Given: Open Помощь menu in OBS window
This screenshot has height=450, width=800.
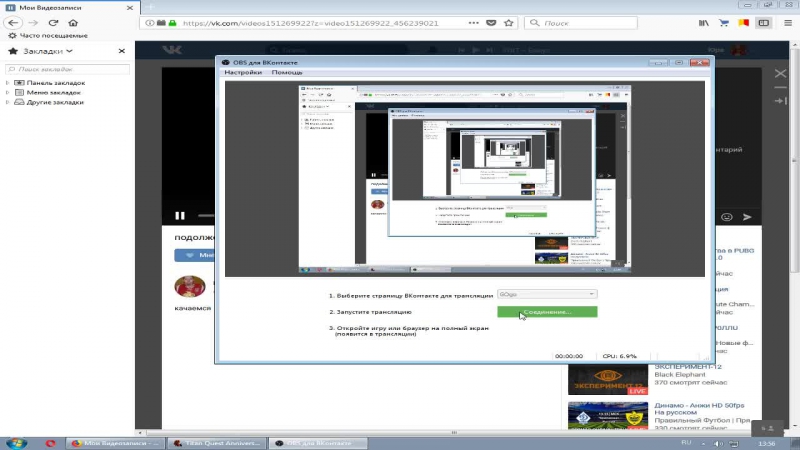Looking at the screenshot, I should 287,72.
